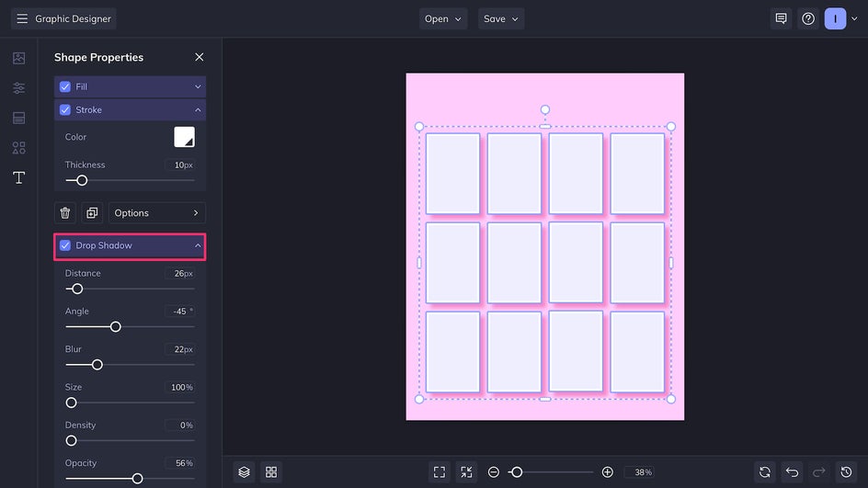
Task: Click the zoom slider handle
Action: click(517, 472)
